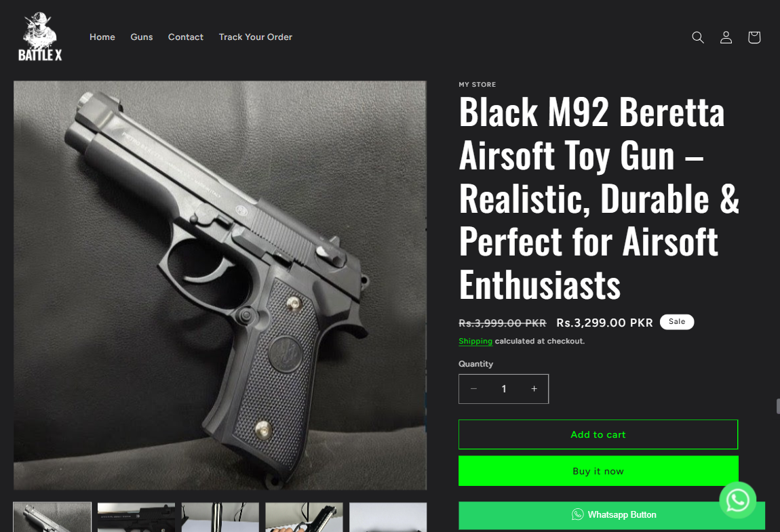Select the first pistol thumbnail
Viewport: 780px width, 532px height.
(x=52, y=517)
